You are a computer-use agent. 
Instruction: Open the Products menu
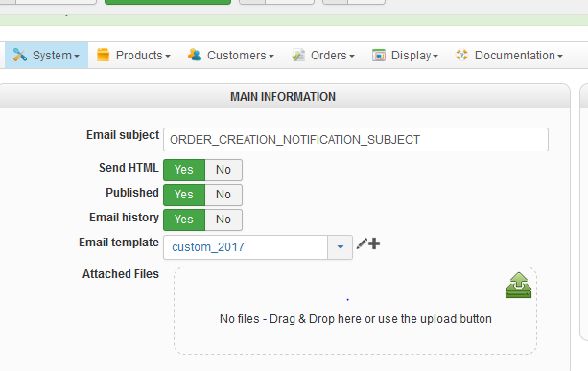click(133, 55)
